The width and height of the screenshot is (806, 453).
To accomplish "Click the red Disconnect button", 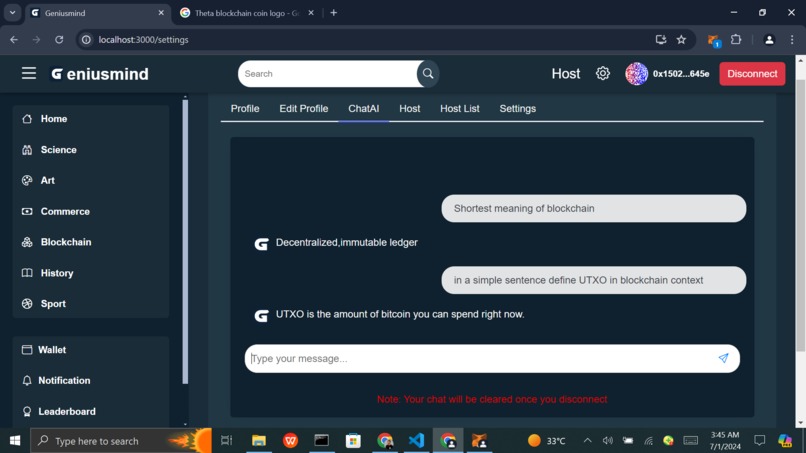I will point(752,74).
